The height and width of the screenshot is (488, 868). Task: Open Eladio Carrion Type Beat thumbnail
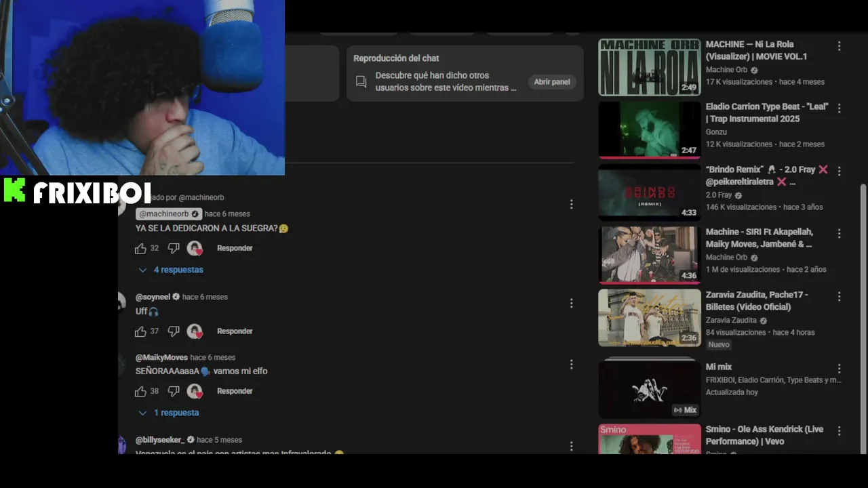point(650,130)
